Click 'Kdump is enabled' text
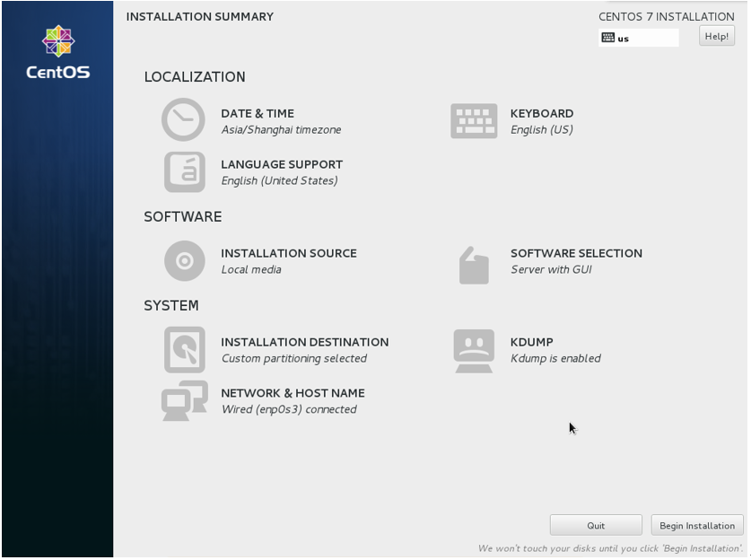751x560 pixels. click(555, 359)
